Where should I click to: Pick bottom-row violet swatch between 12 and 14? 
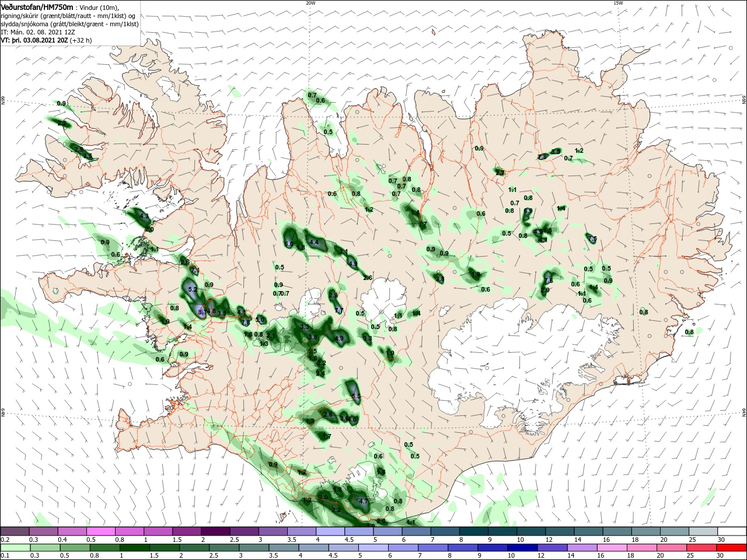pos(553,548)
